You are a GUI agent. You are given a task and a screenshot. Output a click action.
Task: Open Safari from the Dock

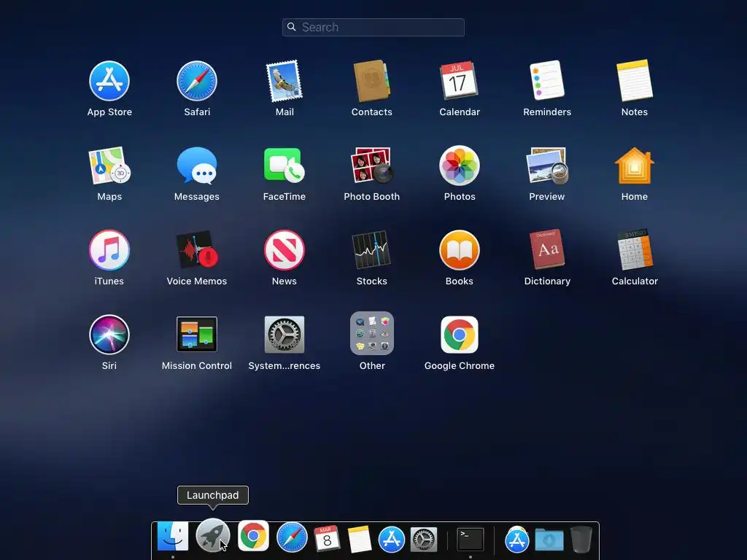[x=292, y=537]
